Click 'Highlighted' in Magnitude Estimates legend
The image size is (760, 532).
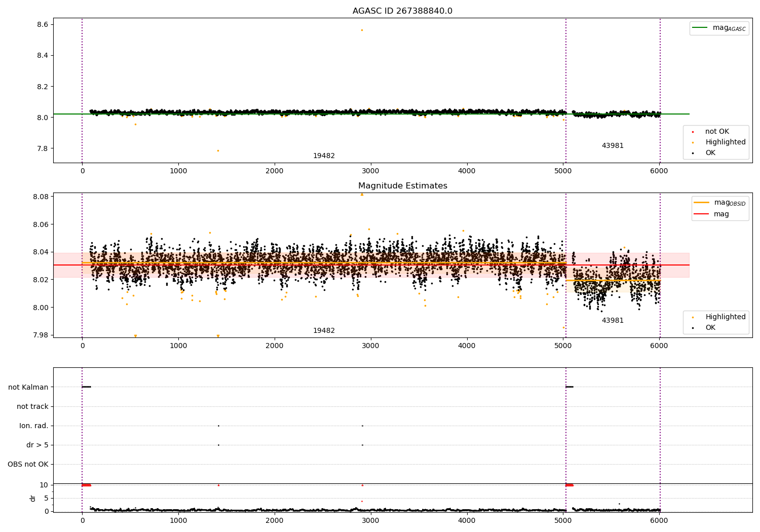click(725, 317)
